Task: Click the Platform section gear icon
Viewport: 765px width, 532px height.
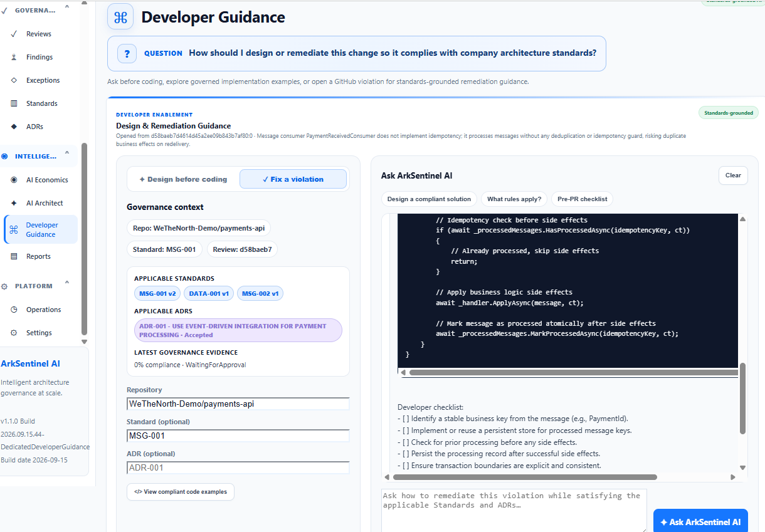Action: tap(4, 286)
